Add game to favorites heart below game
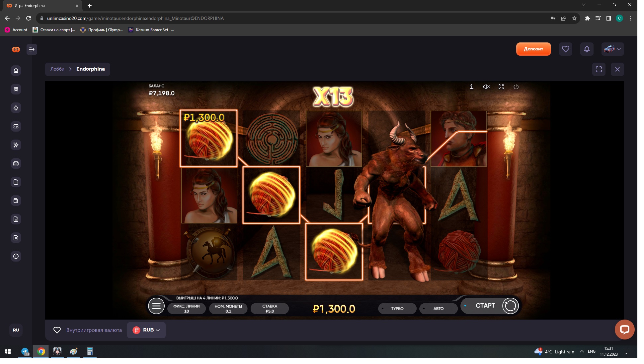The height and width of the screenshot is (364, 644). [57, 330]
